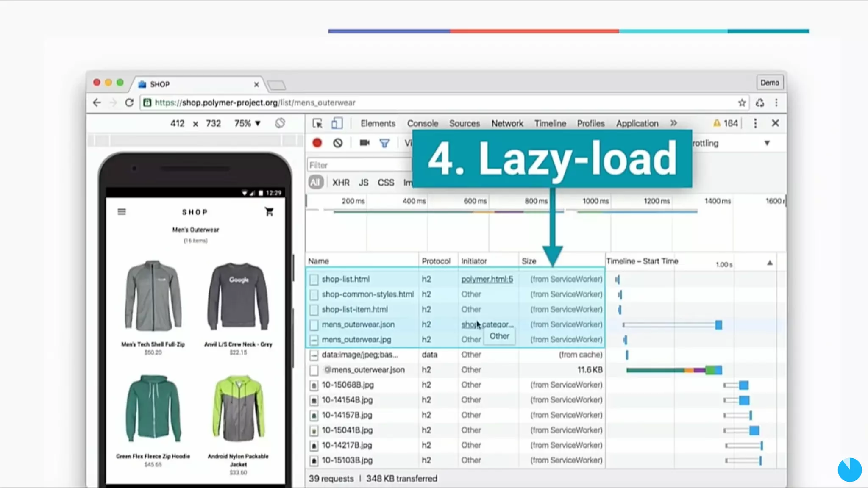Switch to the Console tab
The height and width of the screenshot is (488, 868).
click(423, 123)
